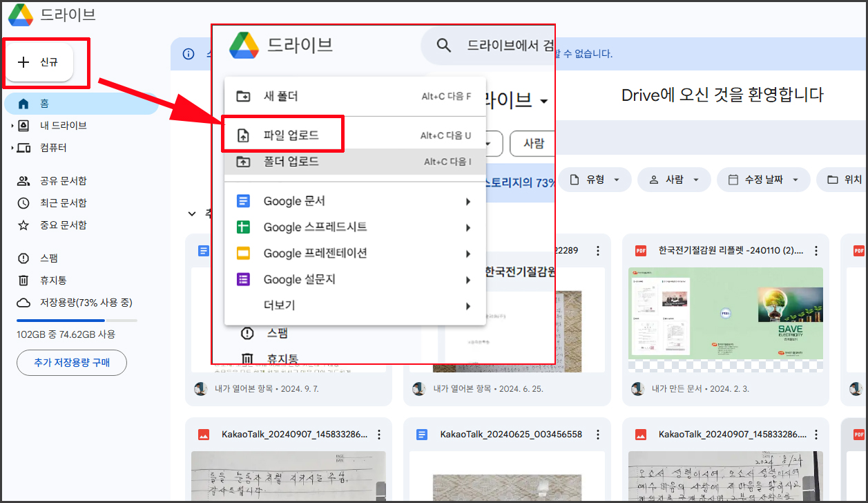The width and height of the screenshot is (868, 503).
Task: Click the Google 문서 blue icon
Action: [x=243, y=201]
